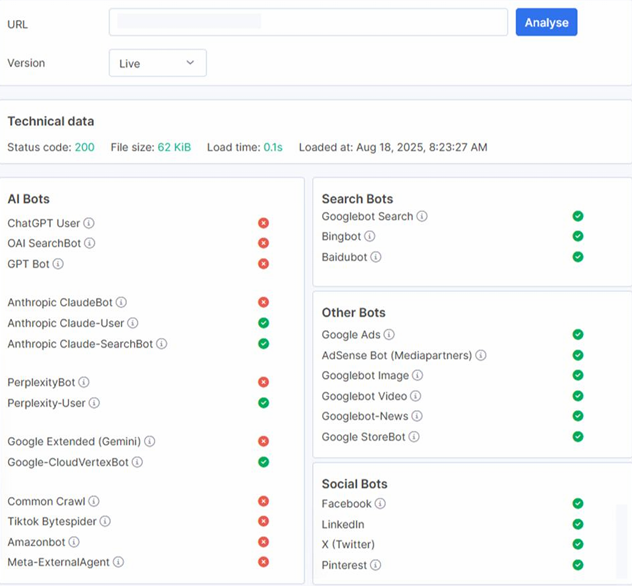Screen dimensions: 632x586
Task: Click the green allowed status for Pinterest
Action: pos(578,565)
